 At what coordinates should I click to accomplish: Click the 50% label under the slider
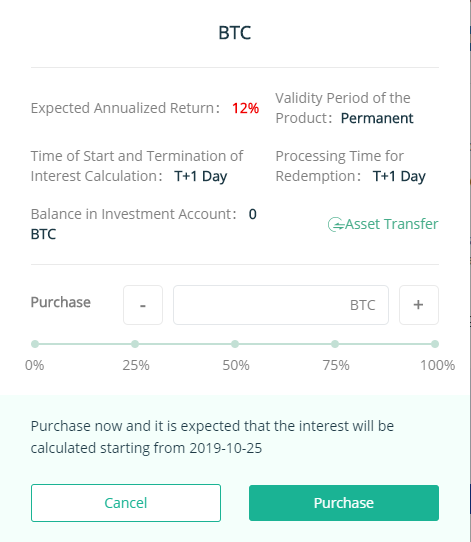tap(236, 365)
